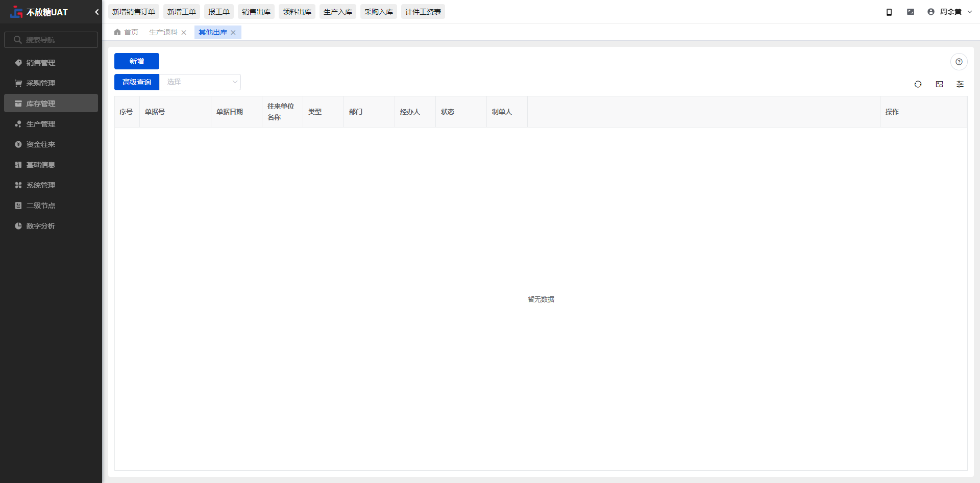The height and width of the screenshot is (483, 980).
Task: Close the 生产退料 tab
Action: pos(184,33)
